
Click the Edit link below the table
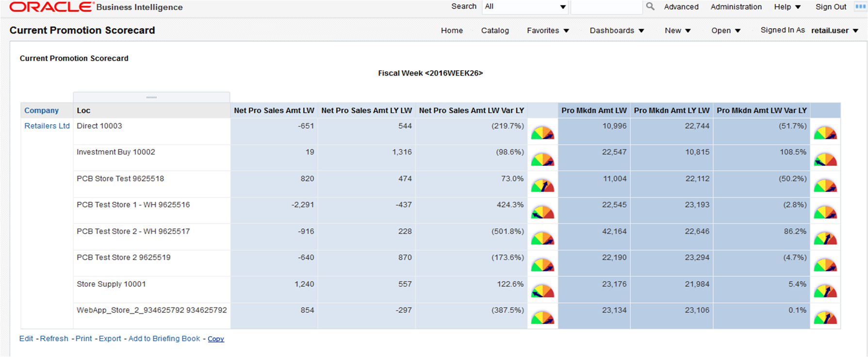(26, 339)
